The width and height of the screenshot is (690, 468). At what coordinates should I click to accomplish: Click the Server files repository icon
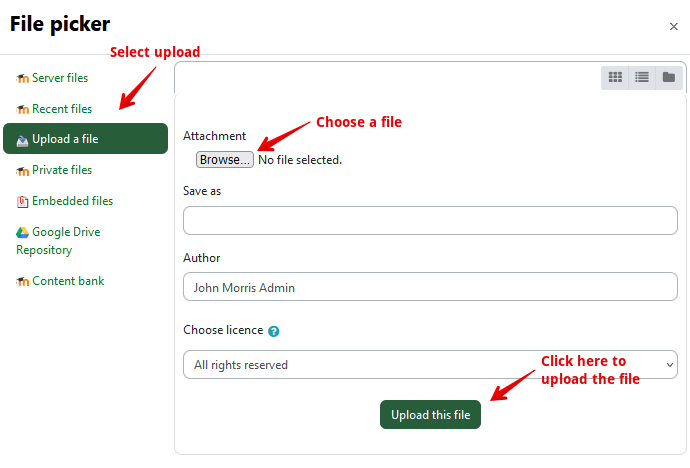click(22, 78)
